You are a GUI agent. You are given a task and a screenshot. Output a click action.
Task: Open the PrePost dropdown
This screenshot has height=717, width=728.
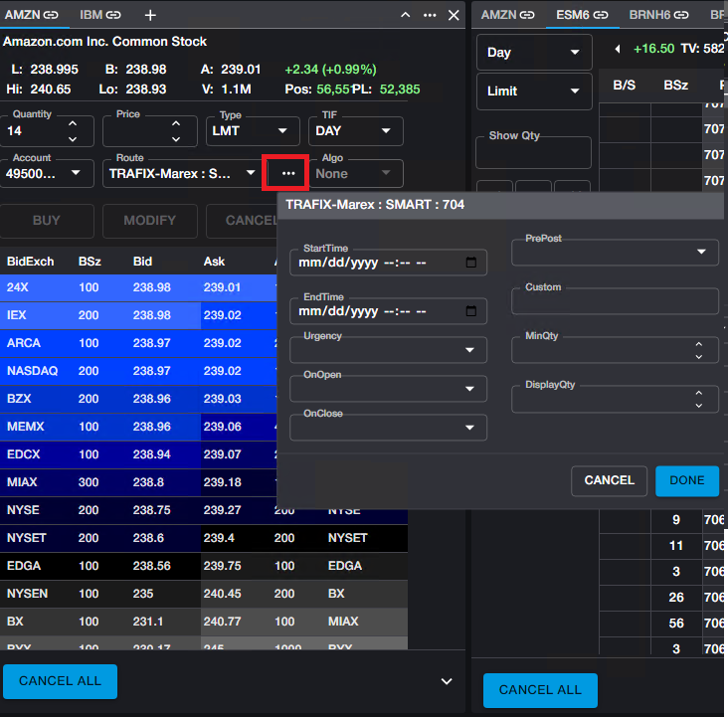(x=701, y=253)
